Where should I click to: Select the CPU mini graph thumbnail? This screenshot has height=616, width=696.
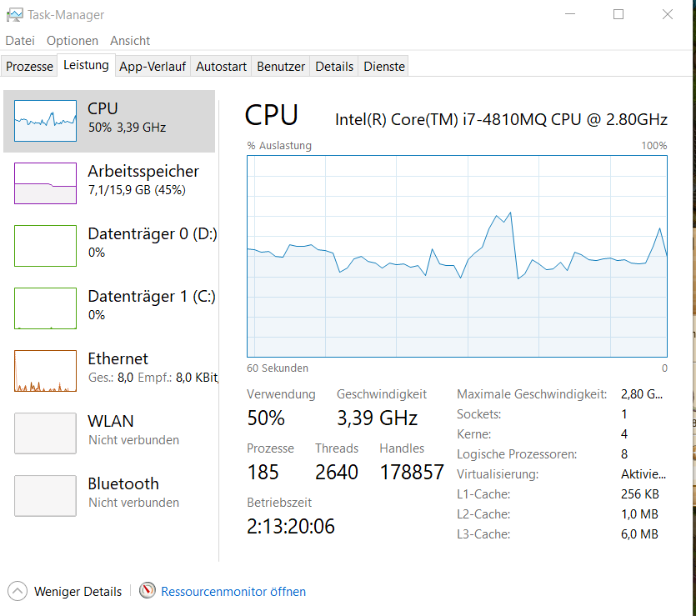(x=45, y=121)
